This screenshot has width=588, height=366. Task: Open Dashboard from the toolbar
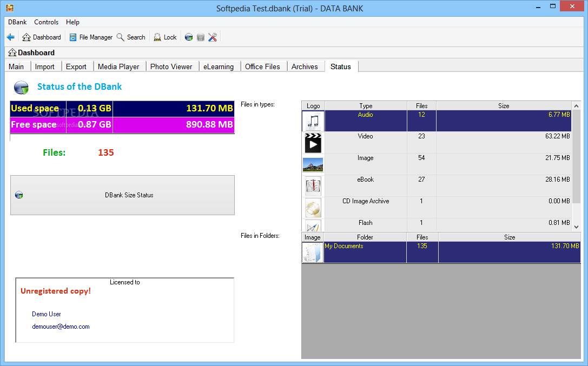42,37
